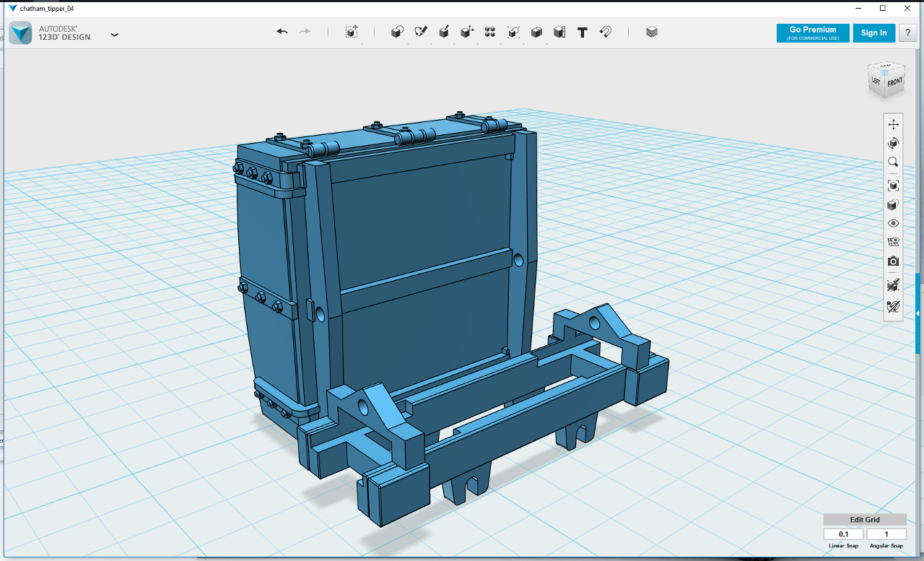Click the Autodesk 123D Design logo
The height and width of the screenshot is (561, 924).
(20, 33)
